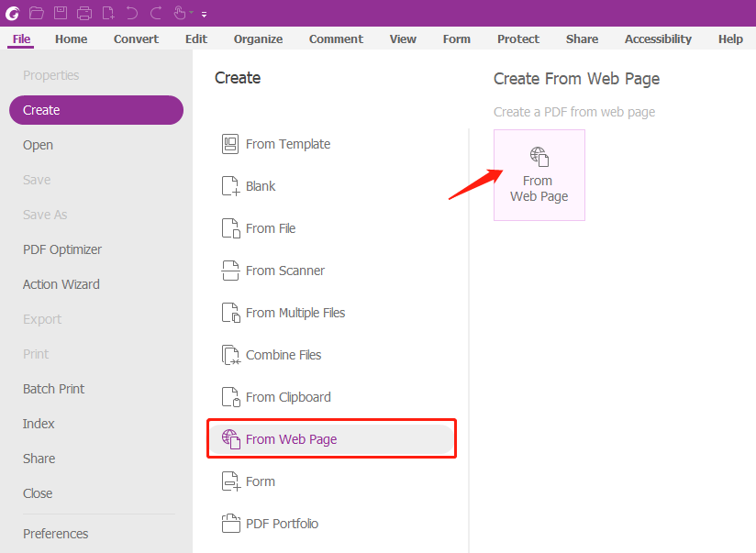Click the Undo arrow icon

pyautogui.click(x=131, y=13)
